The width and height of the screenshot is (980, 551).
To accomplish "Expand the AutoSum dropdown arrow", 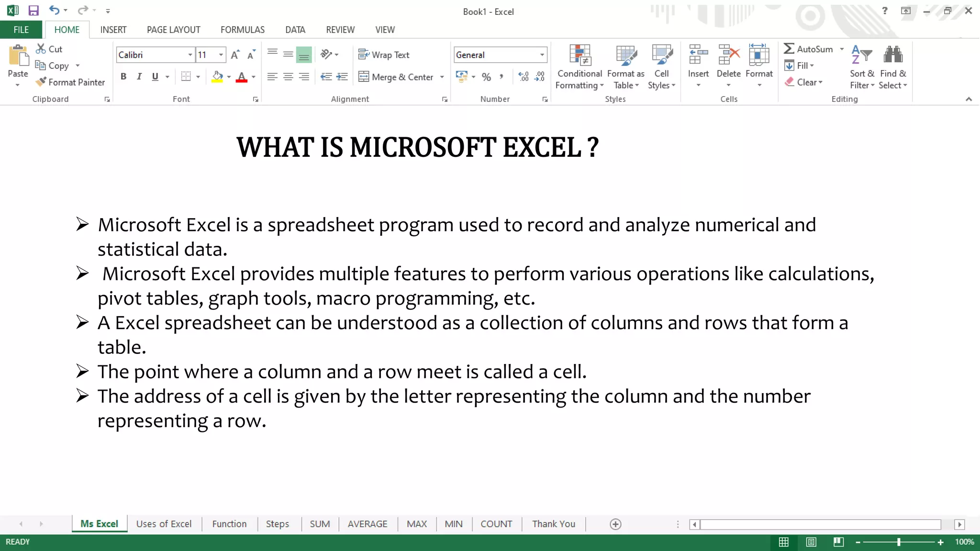I will click(x=842, y=49).
